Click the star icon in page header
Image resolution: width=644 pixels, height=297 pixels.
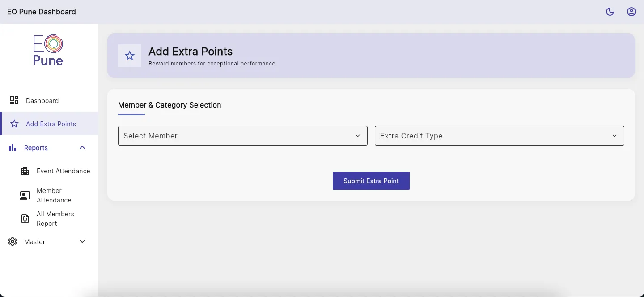click(x=130, y=56)
